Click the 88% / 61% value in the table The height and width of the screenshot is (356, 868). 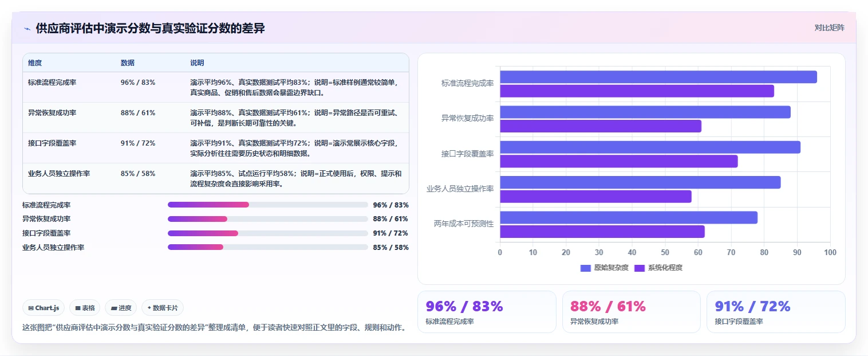(138, 113)
